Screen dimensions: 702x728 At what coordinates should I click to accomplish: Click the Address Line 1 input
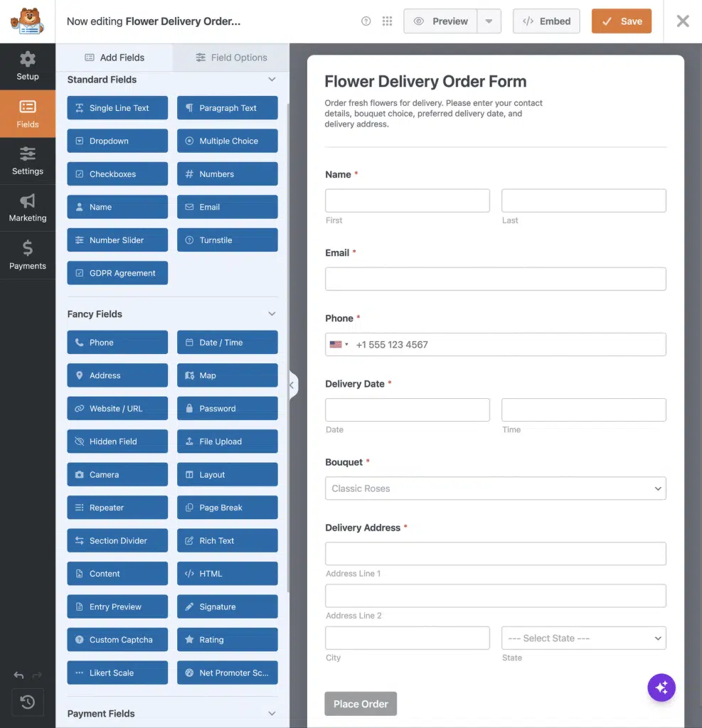495,553
